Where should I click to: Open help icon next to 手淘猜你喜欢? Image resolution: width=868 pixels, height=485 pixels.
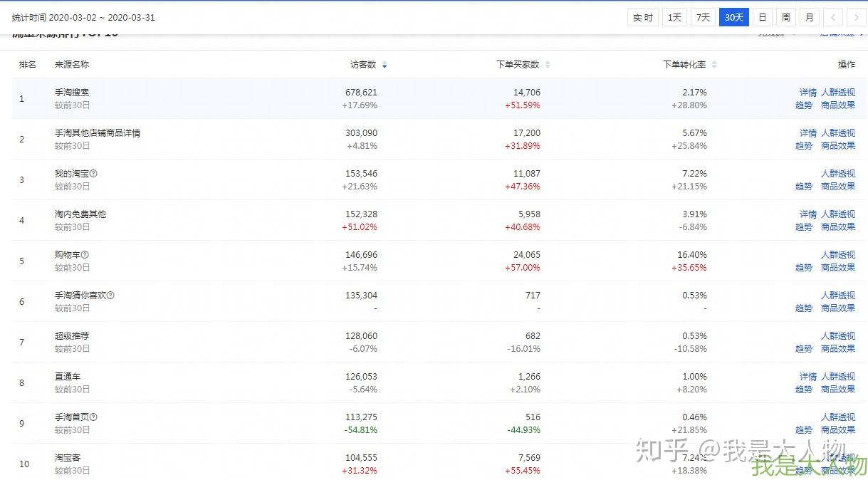tap(110, 295)
